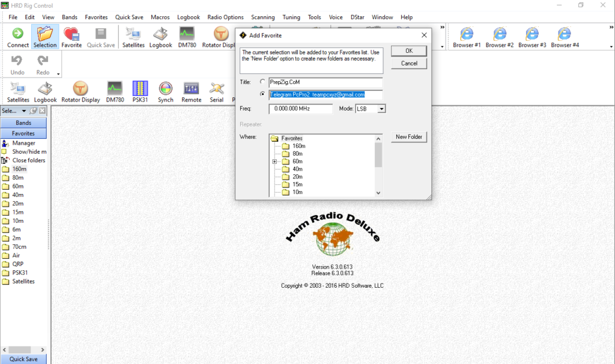
Task: Click Cancel in Add Favorite dialog
Action: [x=408, y=63]
